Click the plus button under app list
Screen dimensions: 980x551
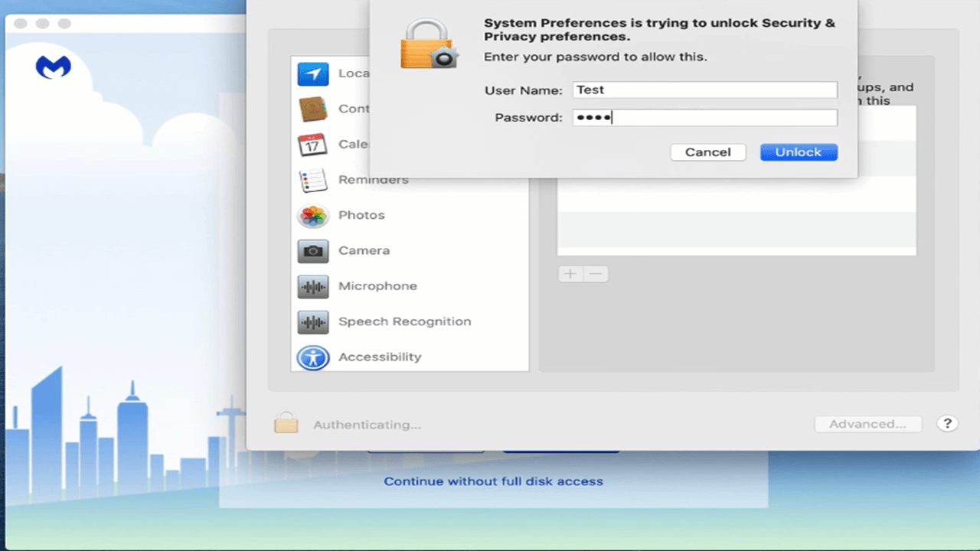point(570,274)
